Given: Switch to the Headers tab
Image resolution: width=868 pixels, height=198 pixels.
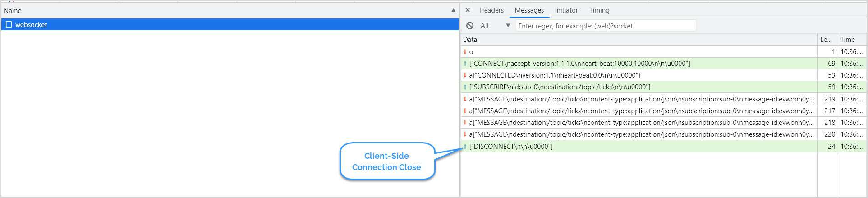Looking at the screenshot, I should click(x=491, y=10).
